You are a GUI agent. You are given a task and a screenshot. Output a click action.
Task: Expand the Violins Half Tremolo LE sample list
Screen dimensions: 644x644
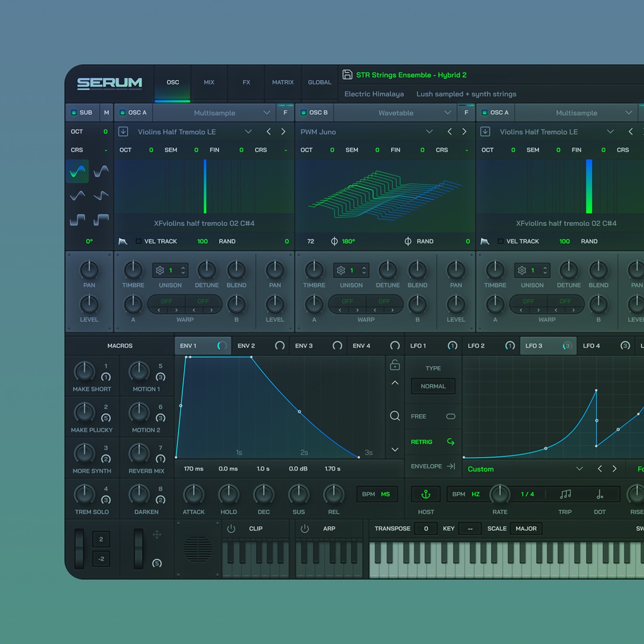pyautogui.click(x=248, y=132)
